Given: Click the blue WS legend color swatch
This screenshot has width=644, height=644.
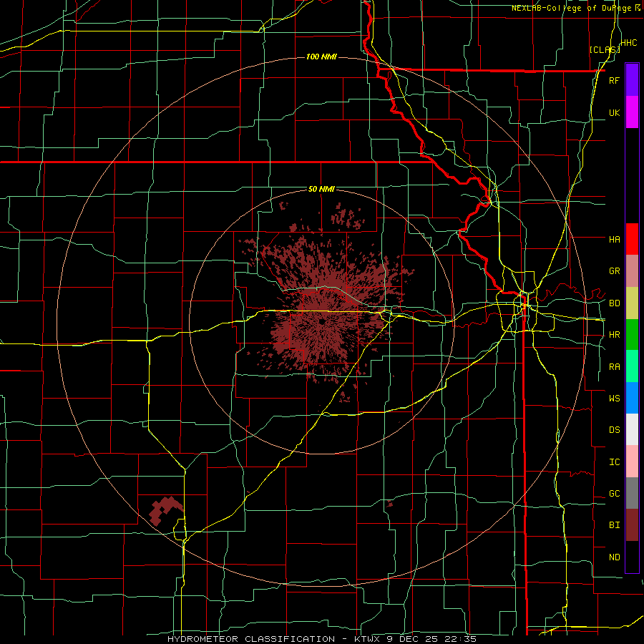Looking at the screenshot, I should (x=632, y=398).
